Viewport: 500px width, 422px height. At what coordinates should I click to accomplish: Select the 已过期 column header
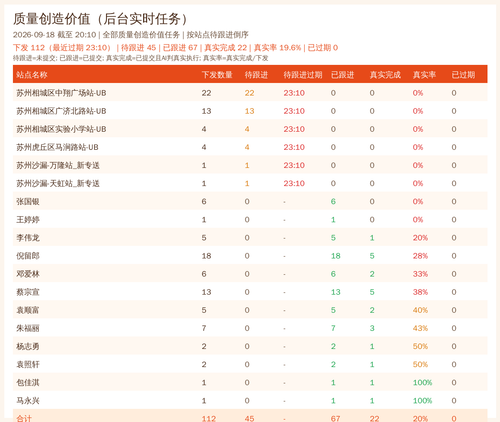tap(463, 75)
